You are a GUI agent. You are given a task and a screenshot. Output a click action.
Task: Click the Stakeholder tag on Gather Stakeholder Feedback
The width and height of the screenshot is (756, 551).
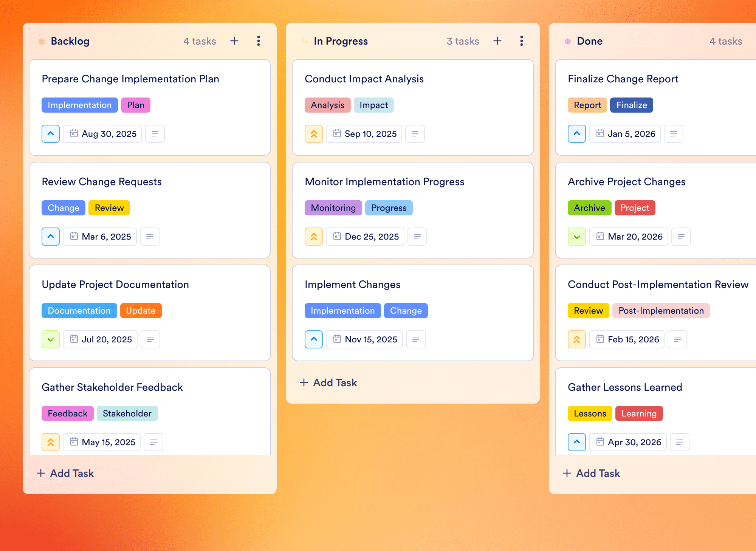pyautogui.click(x=127, y=413)
